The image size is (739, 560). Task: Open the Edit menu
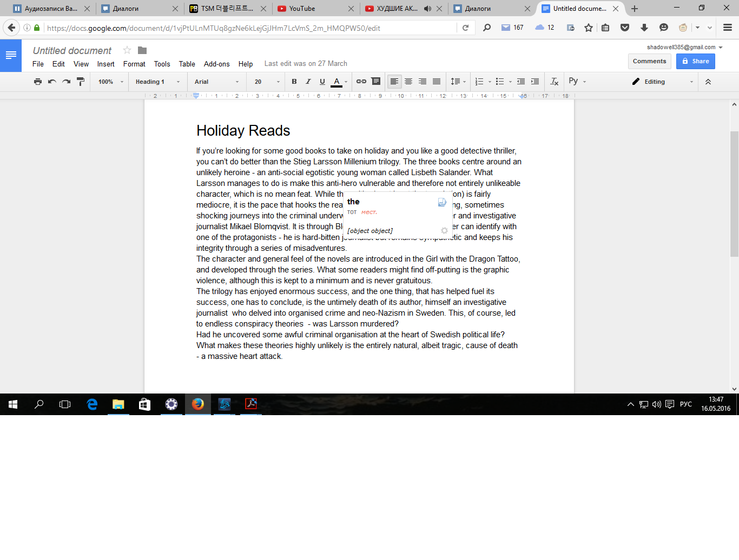[58, 64]
